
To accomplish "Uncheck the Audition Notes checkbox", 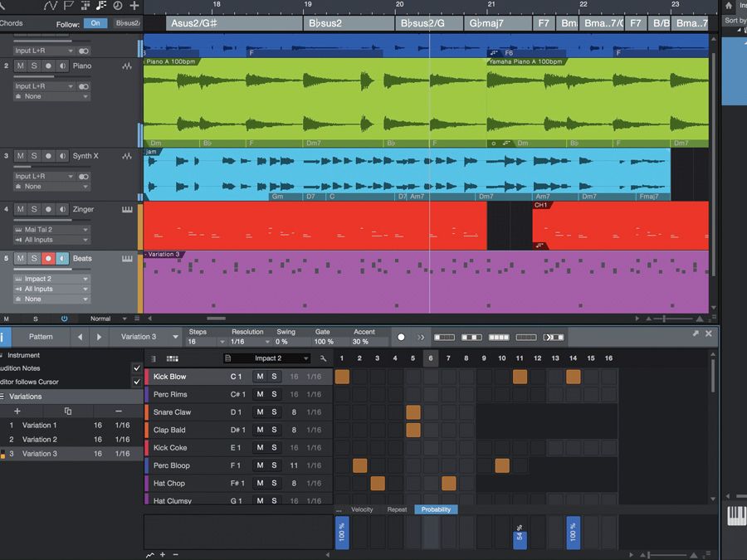I will [x=137, y=368].
